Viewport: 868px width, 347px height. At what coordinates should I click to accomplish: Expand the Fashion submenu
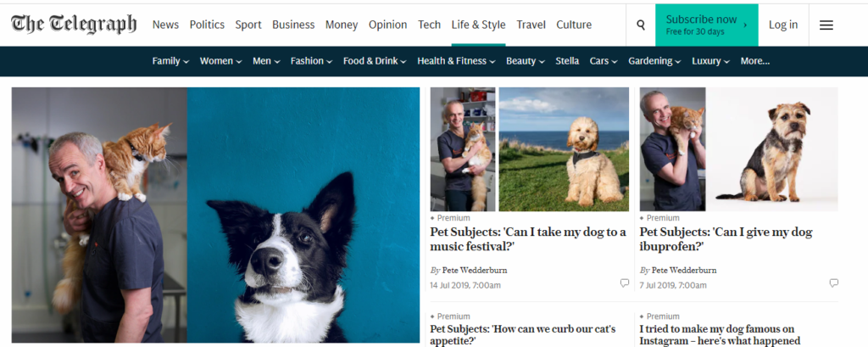pyautogui.click(x=311, y=61)
